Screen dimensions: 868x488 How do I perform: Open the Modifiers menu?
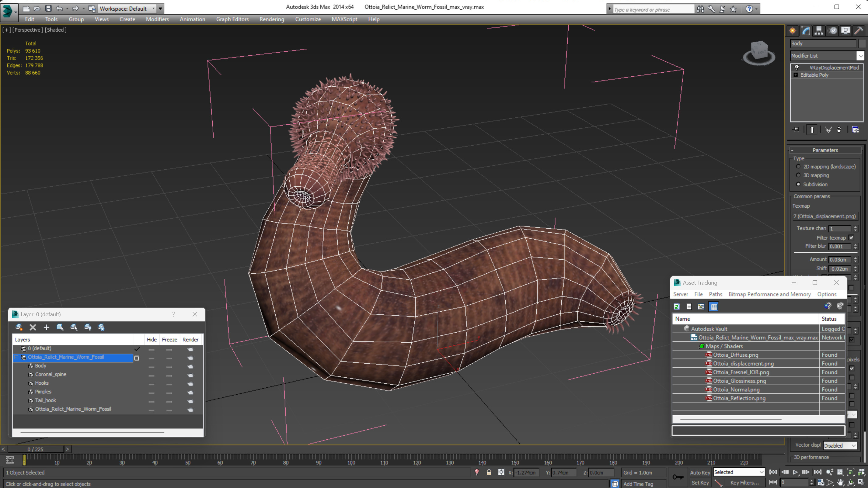(x=157, y=19)
